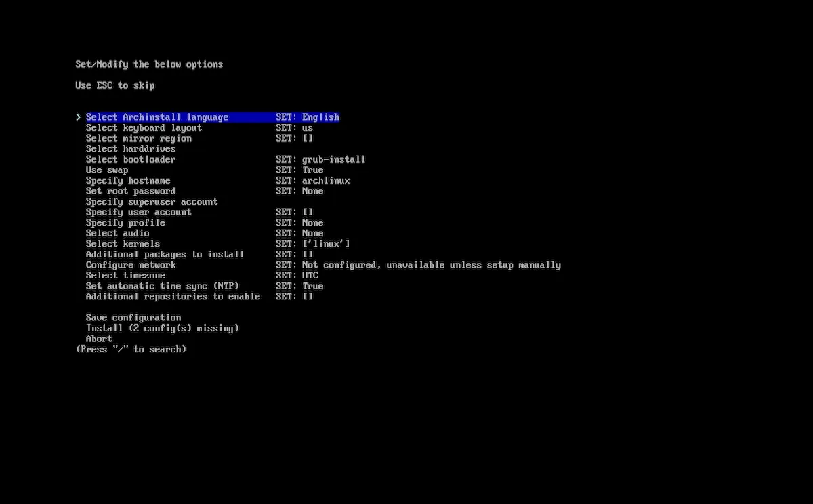
Task: Open the Specify hostname entry
Action: point(128,180)
